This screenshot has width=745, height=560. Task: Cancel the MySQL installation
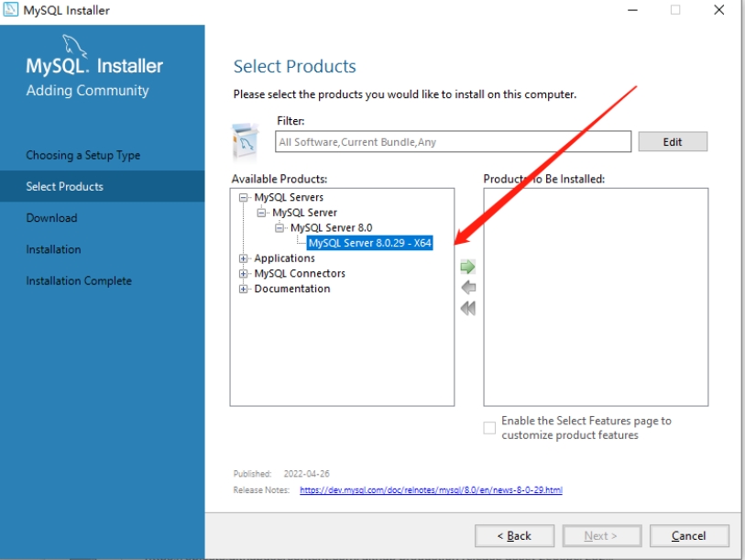click(689, 535)
